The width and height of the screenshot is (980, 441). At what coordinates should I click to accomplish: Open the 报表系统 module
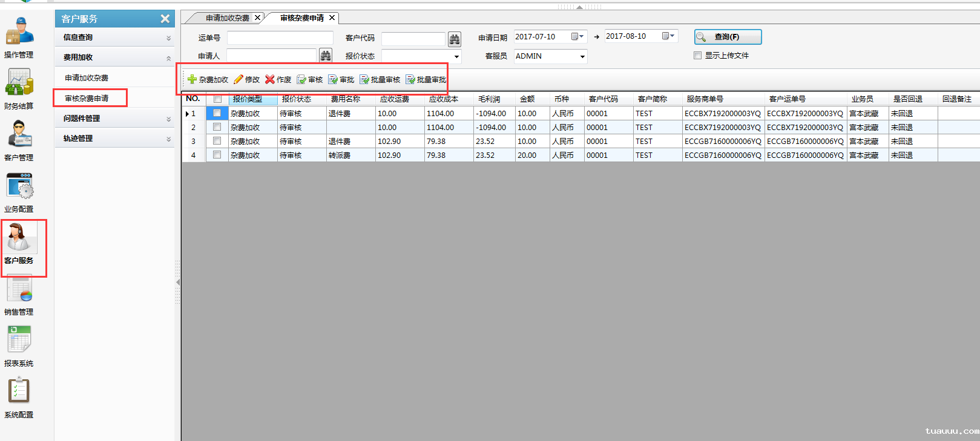tap(19, 346)
